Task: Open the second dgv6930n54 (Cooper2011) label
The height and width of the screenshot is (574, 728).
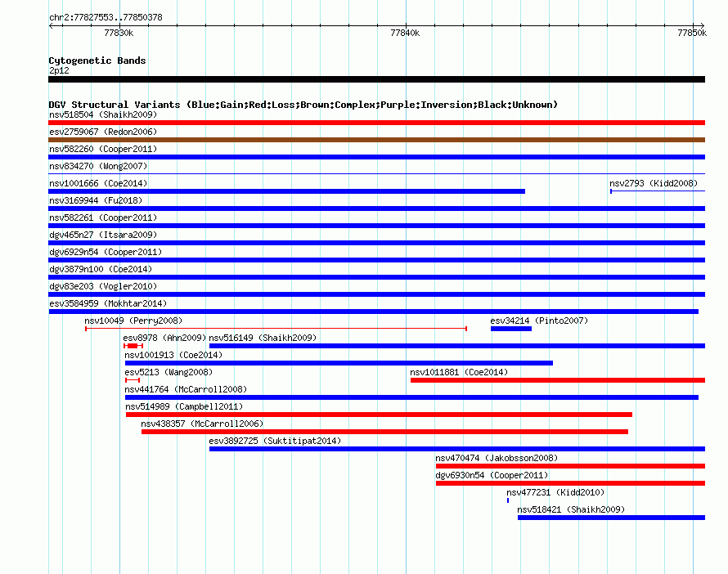Action: [492, 475]
